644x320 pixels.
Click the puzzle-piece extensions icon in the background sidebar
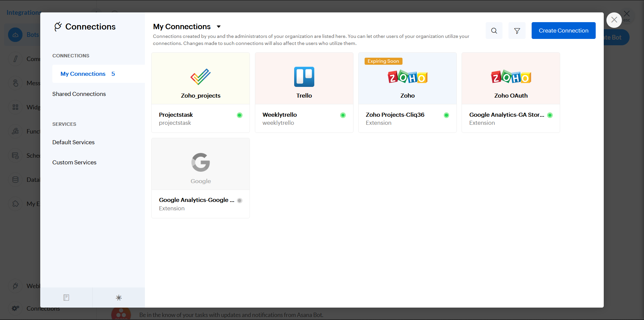15,204
